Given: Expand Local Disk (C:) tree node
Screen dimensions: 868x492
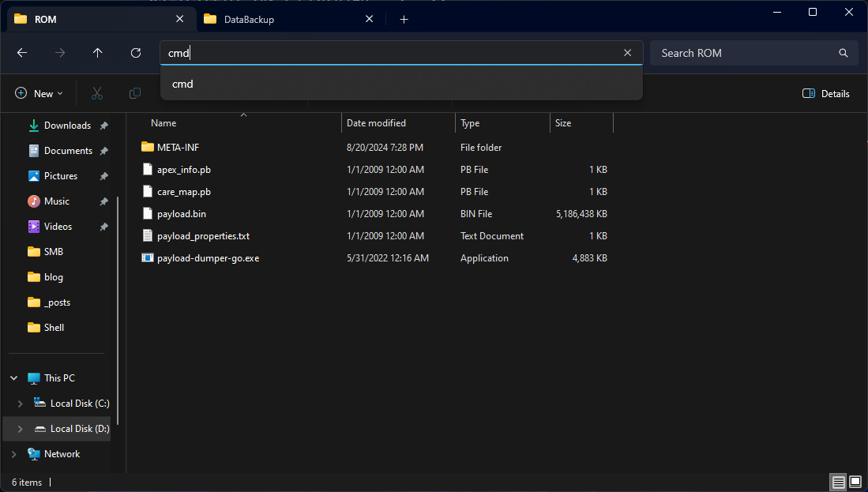Looking at the screenshot, I should point(21,404).
